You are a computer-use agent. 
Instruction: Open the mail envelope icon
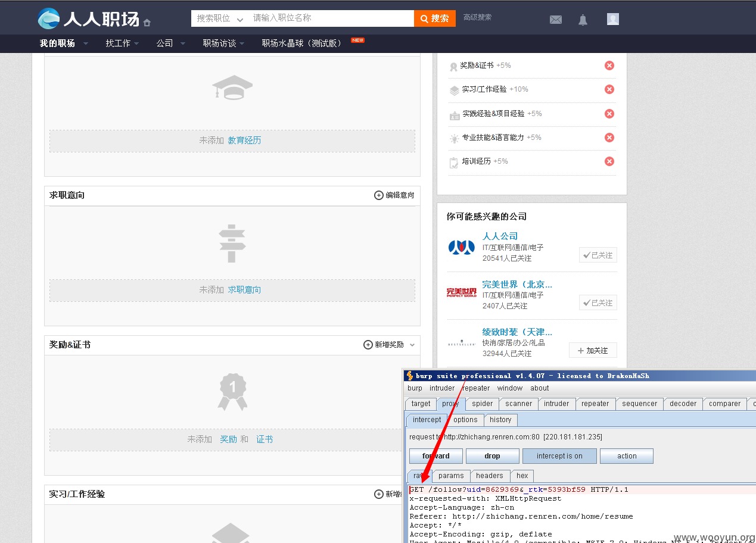pyautogui.click(x=556, y=20)
